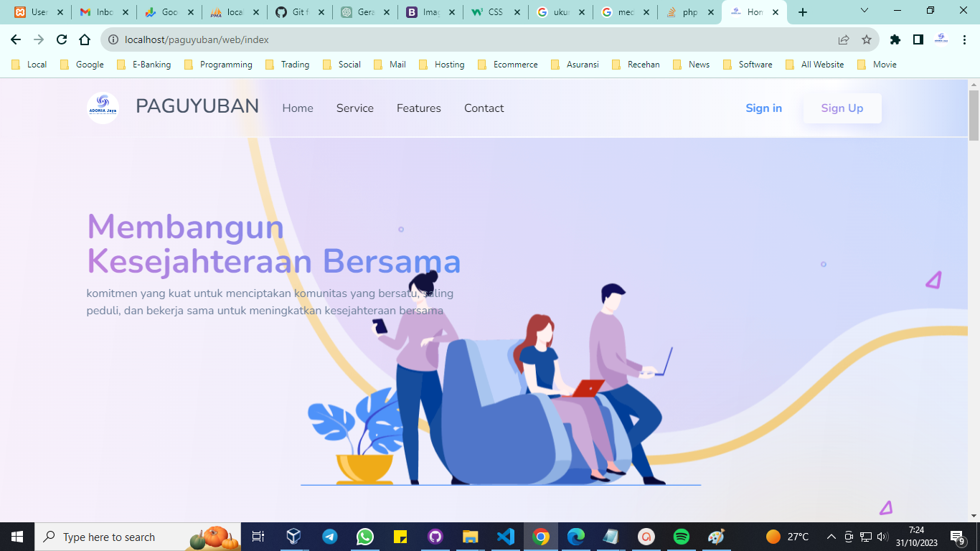Open the Chrome home page icon
Image resolution: width=980 pixels, height=551 pixels.
pyautogui.click(x=85, y=39)
